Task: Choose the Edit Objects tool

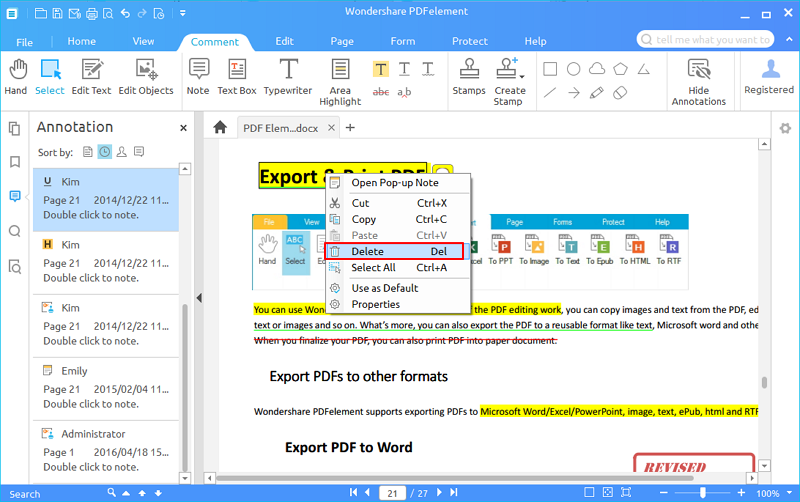Action: point(146,77)
